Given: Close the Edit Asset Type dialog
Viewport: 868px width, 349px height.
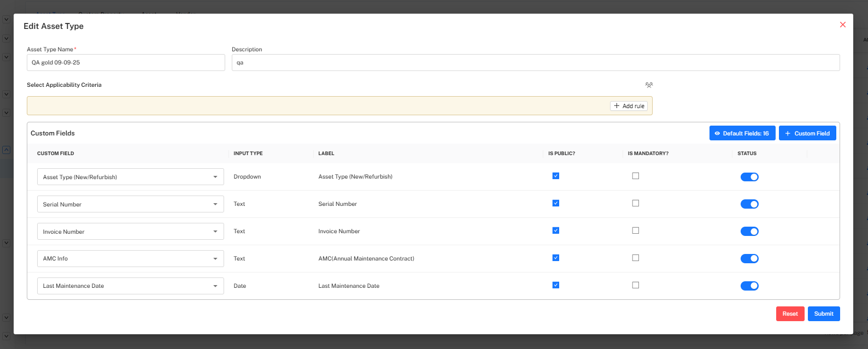Looking at the screenshot, I should (842, 25).
